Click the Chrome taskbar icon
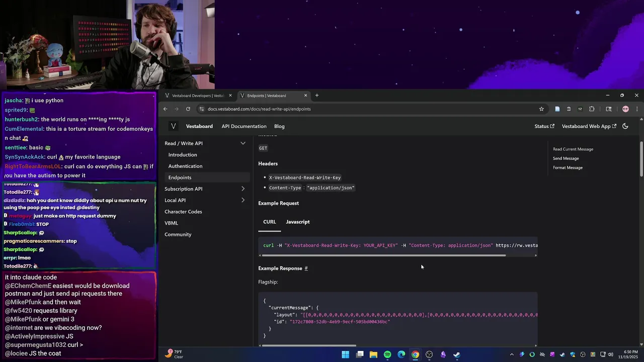This screenshot has height=362, width=644. pyautogui.click(x=415, y=354)
